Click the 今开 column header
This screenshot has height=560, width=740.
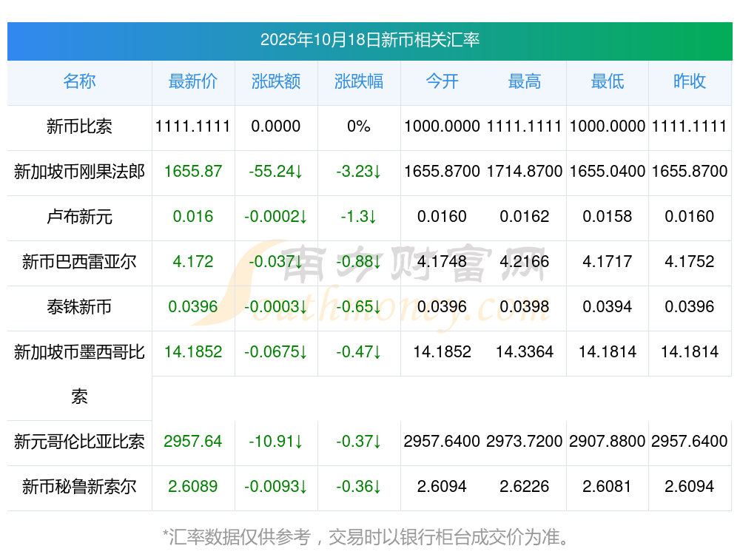tap(443, 82)
